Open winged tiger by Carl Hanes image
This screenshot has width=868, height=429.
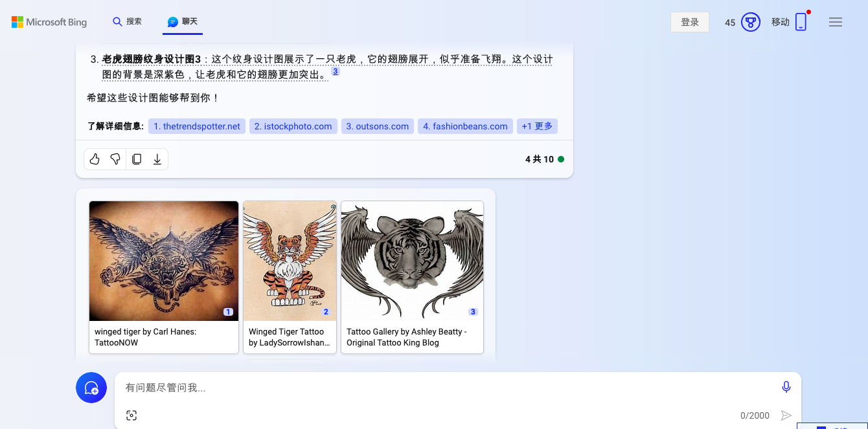(164, 261)
